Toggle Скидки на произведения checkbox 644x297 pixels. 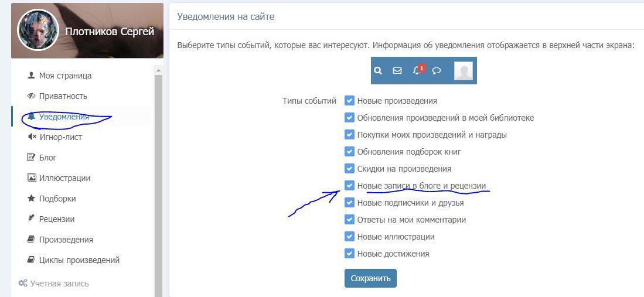pyautogui.click(x=349, y=169)
